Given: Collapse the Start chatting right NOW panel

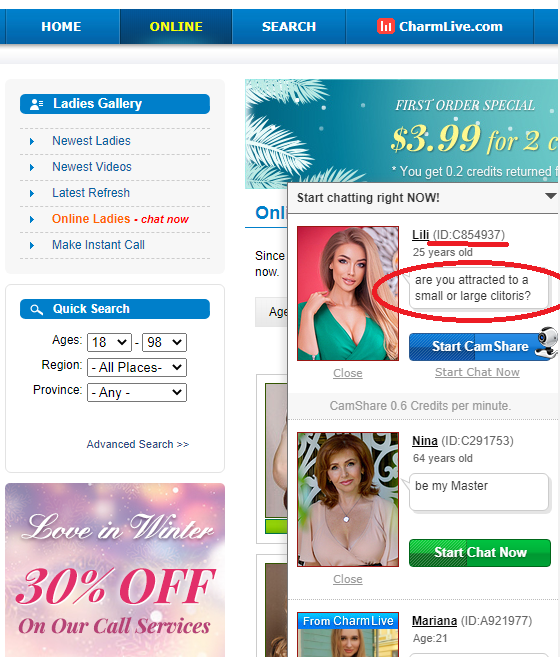Looking at the screenshot, I should [550, 196].
